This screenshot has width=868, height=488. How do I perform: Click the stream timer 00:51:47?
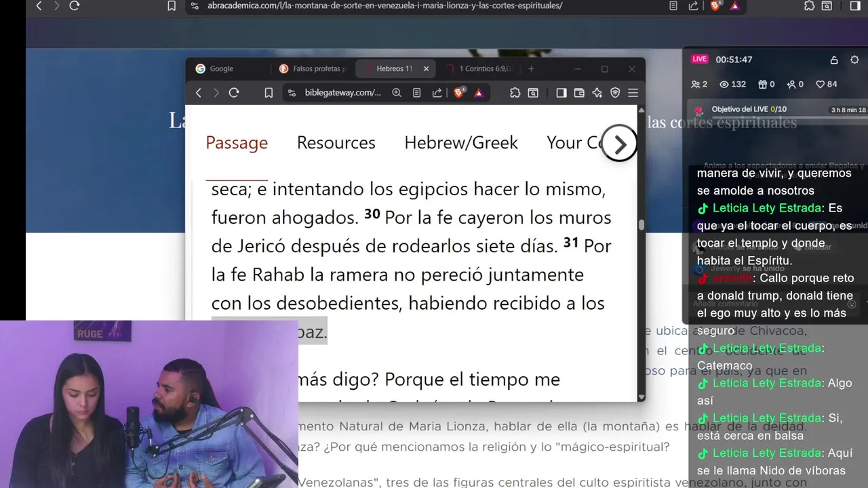click(734, 60)
